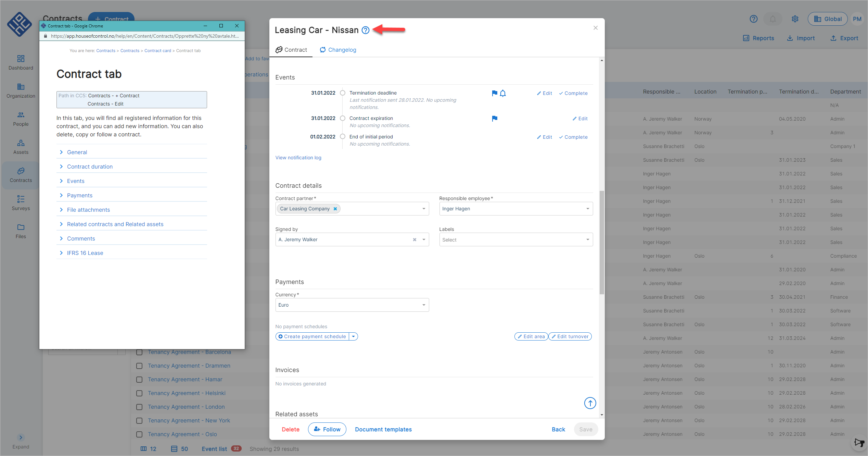Check Tenancy Agreement - Helsinki row checkbox

(139, 393)
